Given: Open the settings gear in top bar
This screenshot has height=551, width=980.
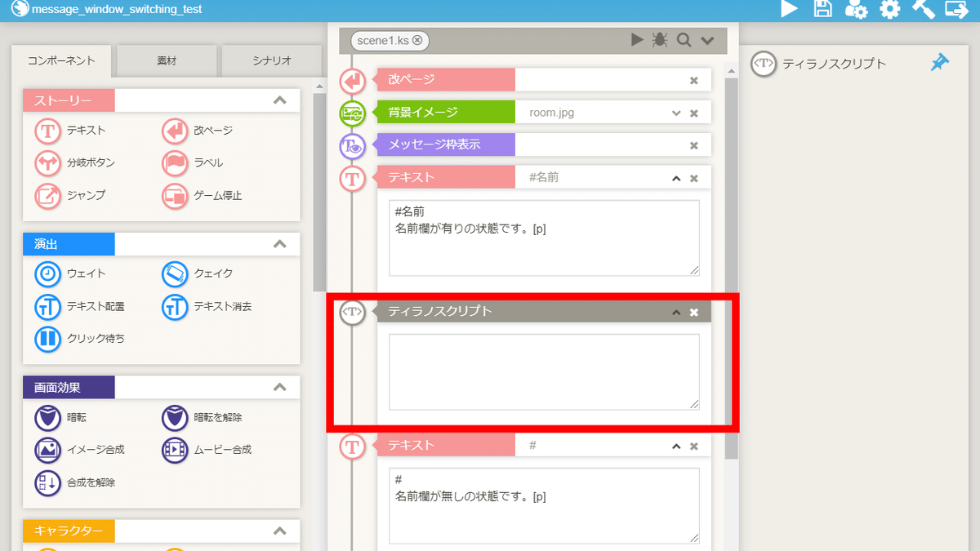Looking at the screenshot, I should [x=889, y=10].
